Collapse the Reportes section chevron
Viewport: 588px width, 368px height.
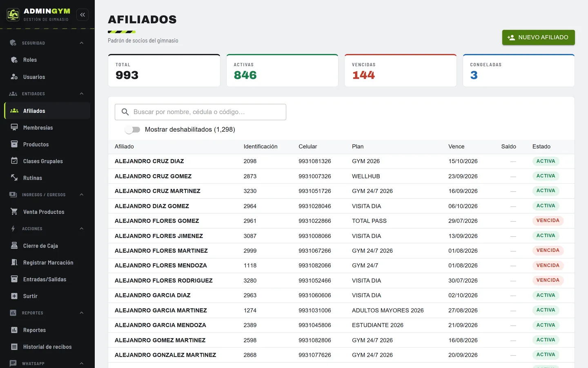[x=82, y=313]
